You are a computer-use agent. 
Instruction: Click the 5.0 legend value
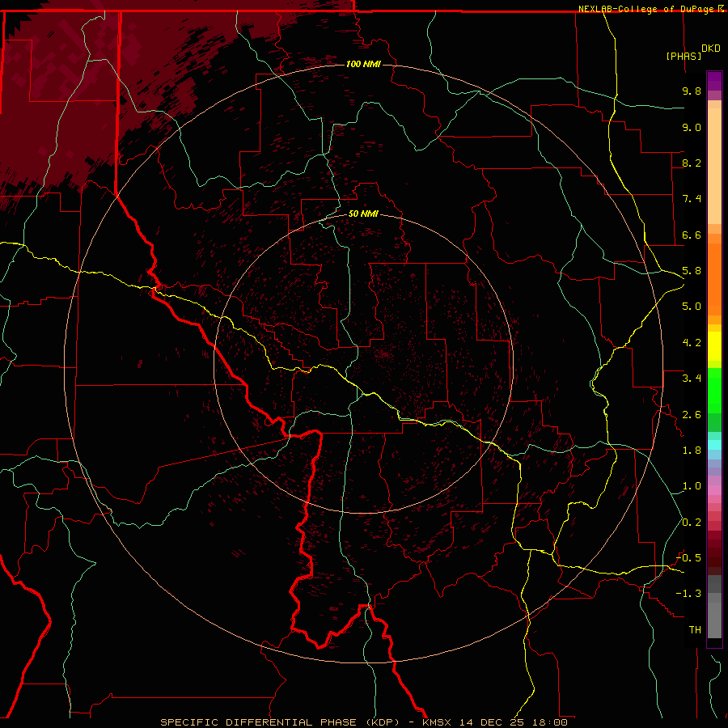click(x=692, y=307)
